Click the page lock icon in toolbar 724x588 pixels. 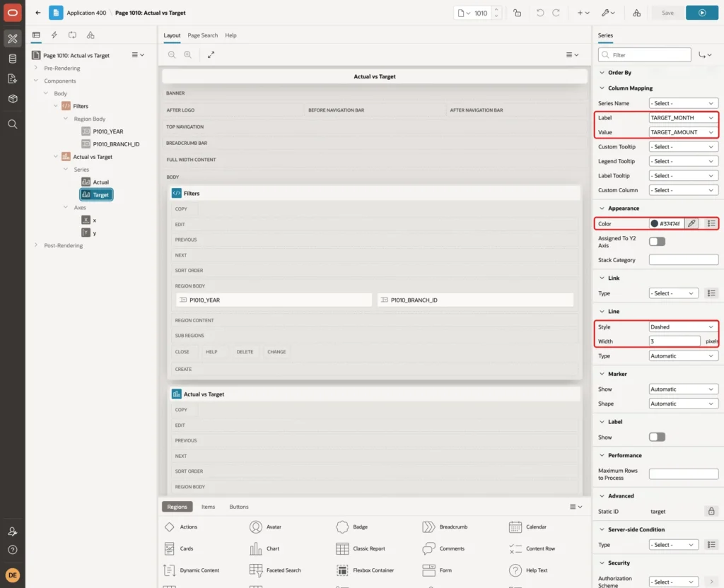(517, 13)
